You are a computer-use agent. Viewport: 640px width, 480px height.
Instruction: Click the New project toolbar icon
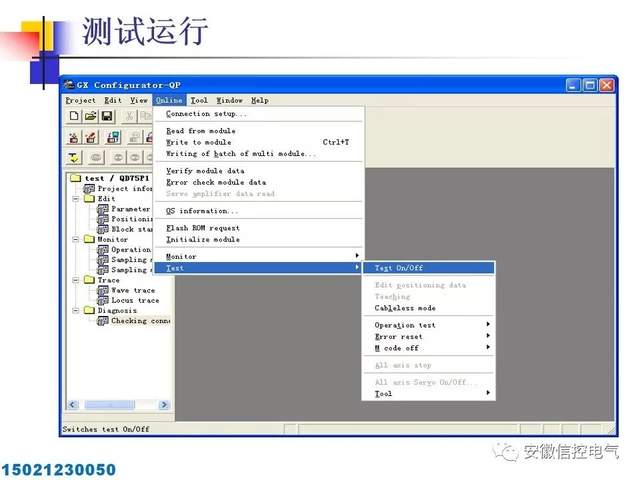[74, 116]
